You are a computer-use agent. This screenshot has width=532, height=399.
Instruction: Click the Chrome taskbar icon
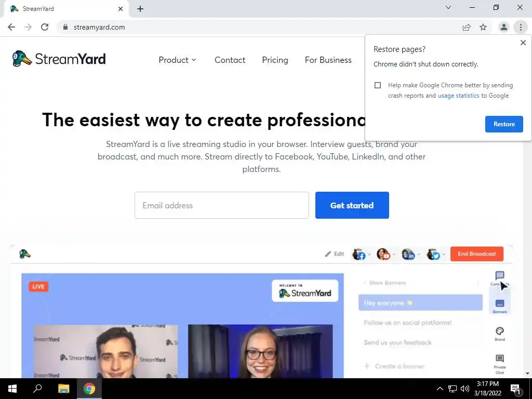click(x=89, y=389)
